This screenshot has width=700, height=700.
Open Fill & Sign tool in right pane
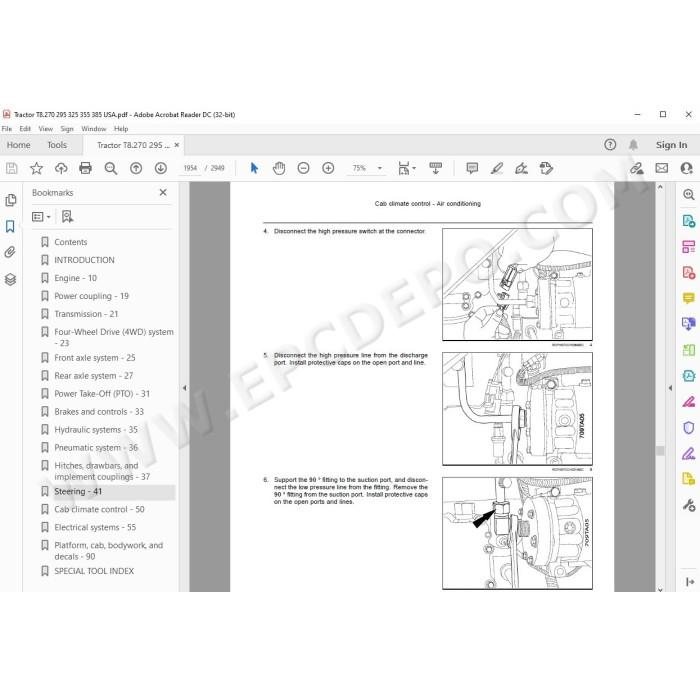[x=688, y=454]
